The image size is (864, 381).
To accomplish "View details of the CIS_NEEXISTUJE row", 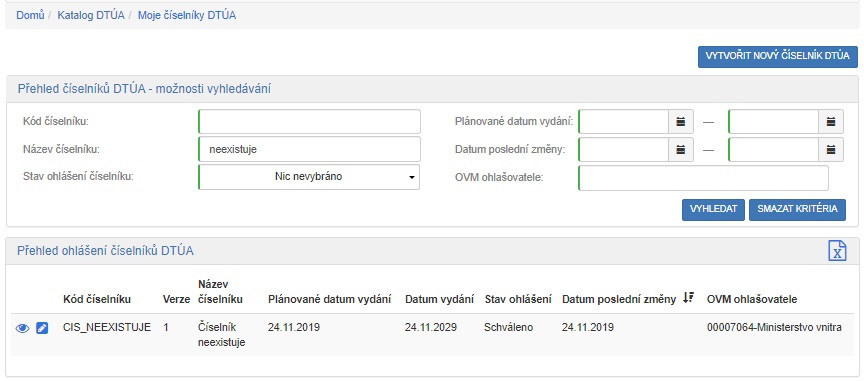I will tap(22, 328).
